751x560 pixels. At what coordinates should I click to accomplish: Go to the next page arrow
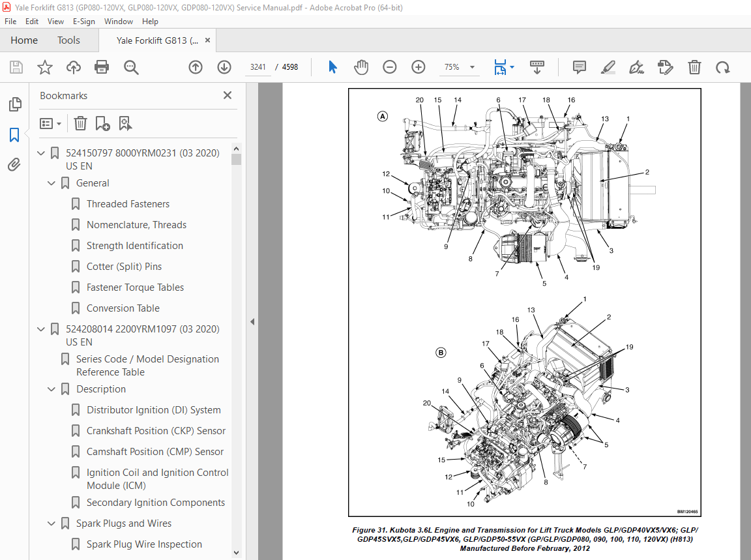224,67
